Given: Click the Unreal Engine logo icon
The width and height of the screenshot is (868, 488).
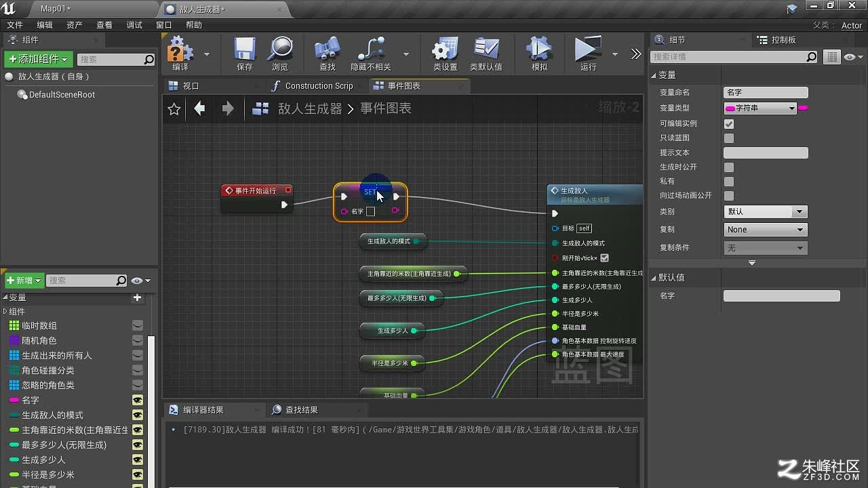Looking at the screenshot, I should 9,8.
